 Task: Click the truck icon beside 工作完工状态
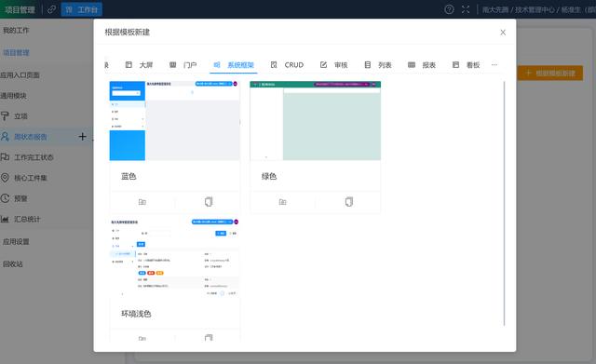tap(5, 157)
